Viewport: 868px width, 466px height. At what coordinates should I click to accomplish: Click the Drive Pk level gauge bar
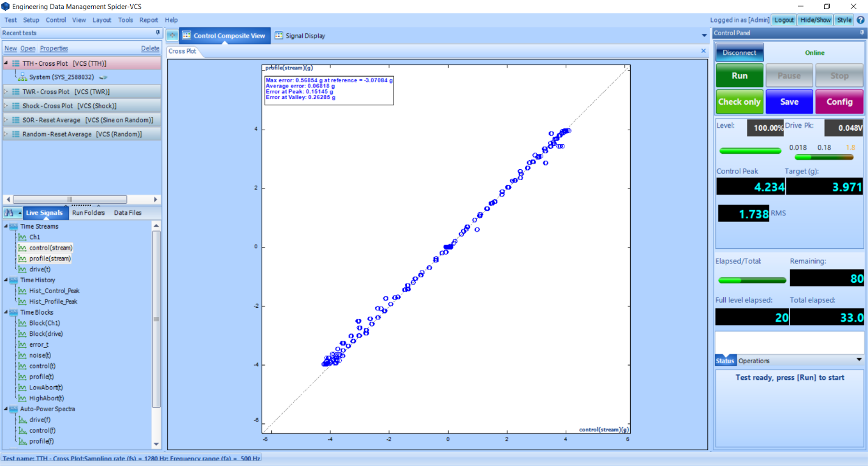click(824, 157)
